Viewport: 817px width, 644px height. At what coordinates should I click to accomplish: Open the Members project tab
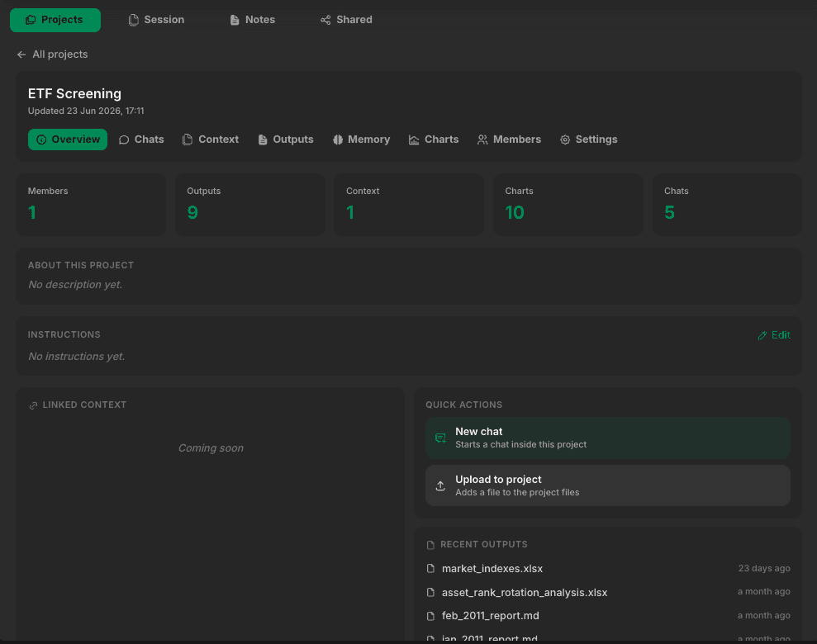tap(509, 140)
